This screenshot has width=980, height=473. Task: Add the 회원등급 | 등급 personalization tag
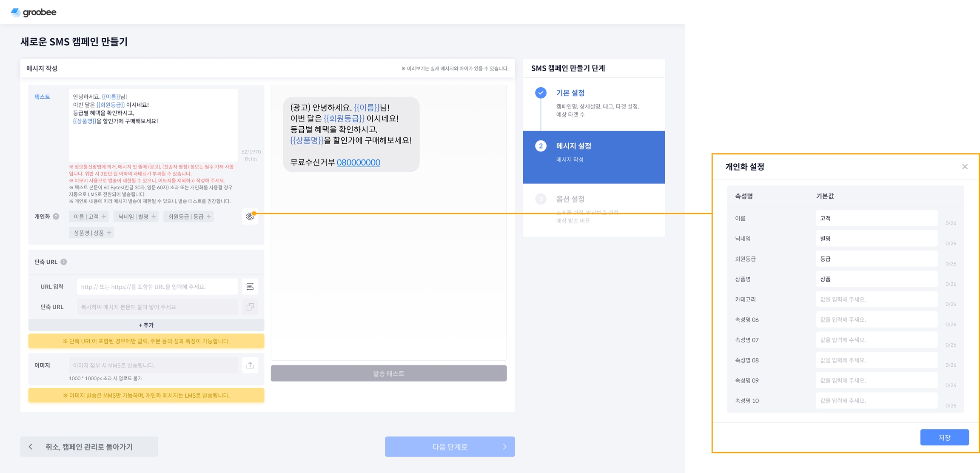pyautogui.click(x=189, y=217)
